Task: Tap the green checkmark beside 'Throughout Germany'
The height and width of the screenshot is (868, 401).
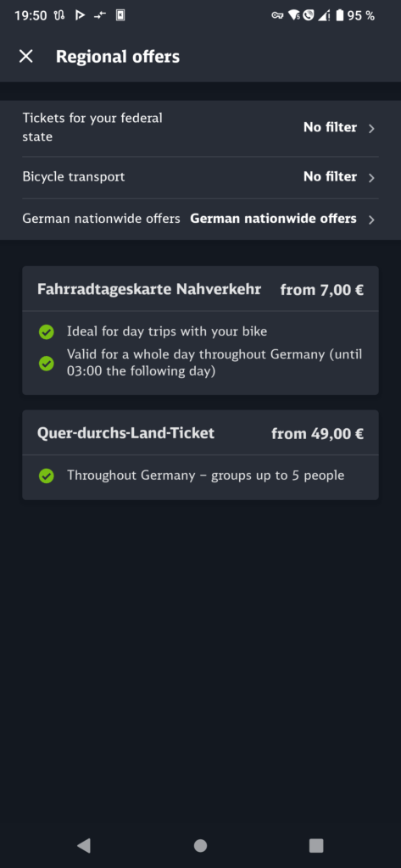Action: point(47,476)
